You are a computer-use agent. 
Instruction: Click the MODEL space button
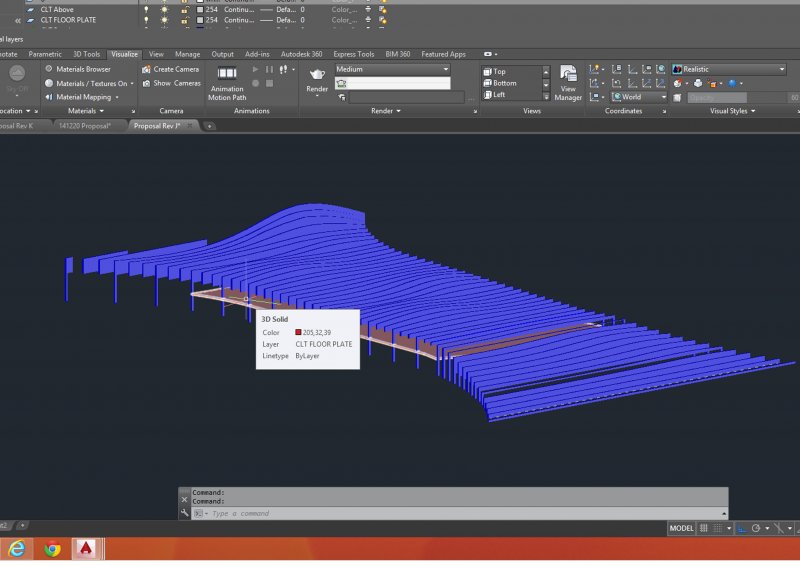click(x=681, y=527)
